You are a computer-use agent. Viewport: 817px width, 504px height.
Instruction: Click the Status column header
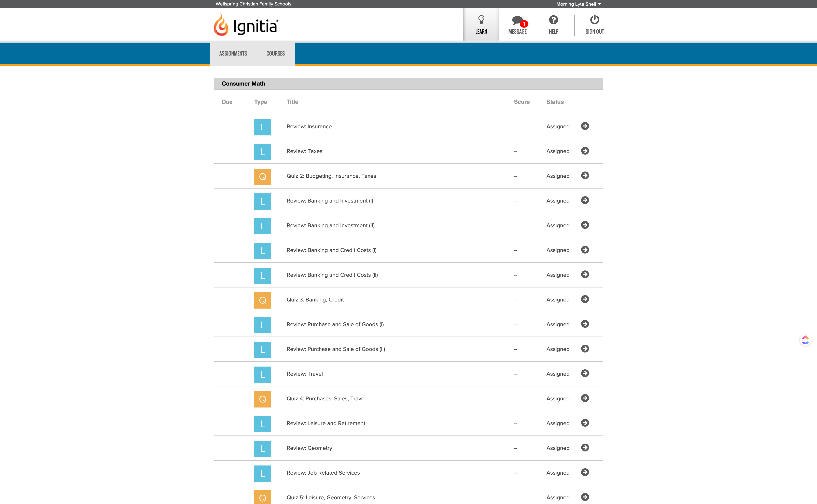point(555,102)
